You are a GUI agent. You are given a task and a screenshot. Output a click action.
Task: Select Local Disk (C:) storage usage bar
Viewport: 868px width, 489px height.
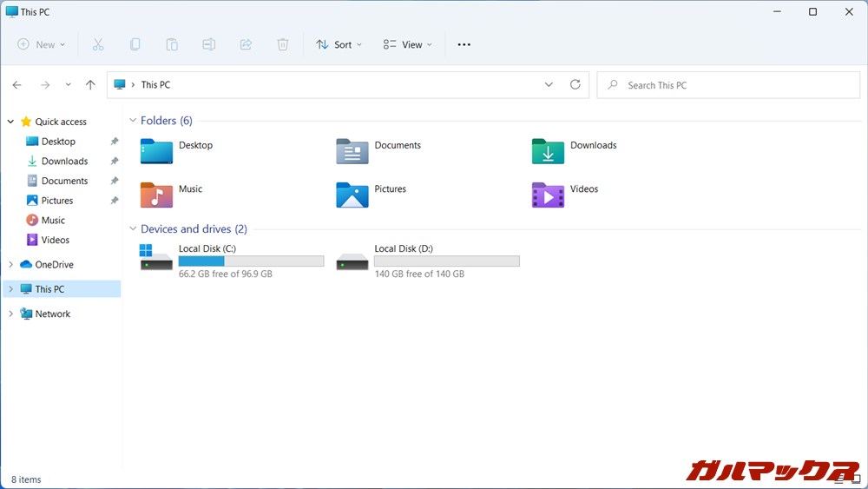point(251,261)
